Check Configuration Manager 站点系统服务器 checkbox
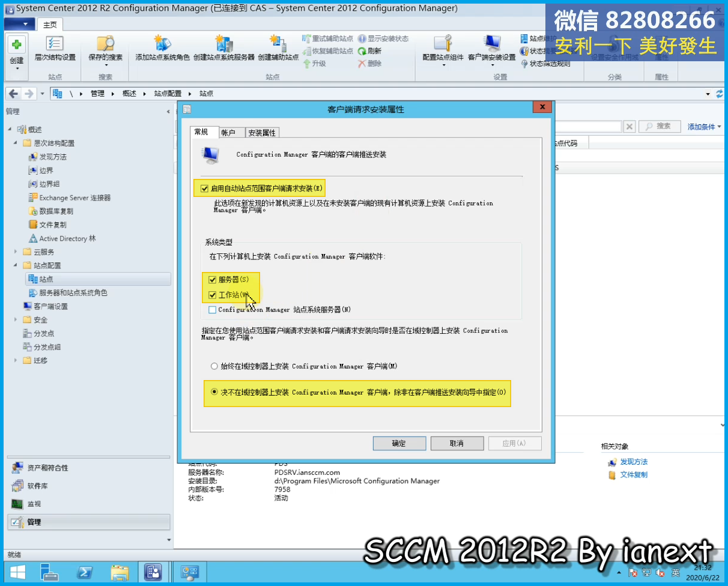Image resolution: width=728 pixels, height=586 pixels. (x=212, y=310)
